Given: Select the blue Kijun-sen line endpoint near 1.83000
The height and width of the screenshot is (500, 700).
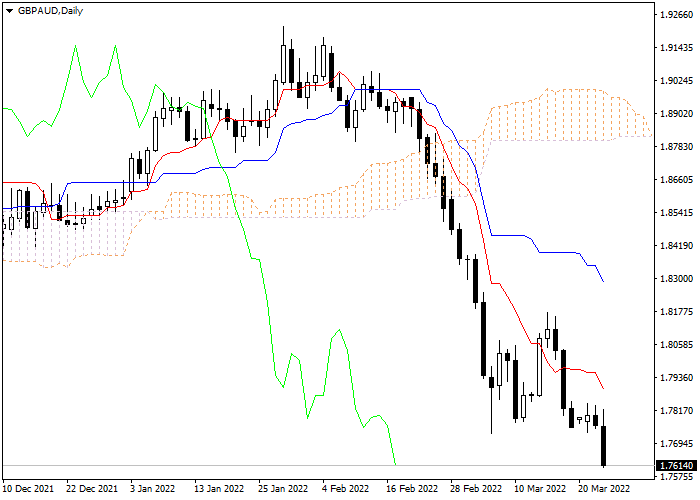Looking at the screenshot, I should pyautogui.click(x=603, y=281).
